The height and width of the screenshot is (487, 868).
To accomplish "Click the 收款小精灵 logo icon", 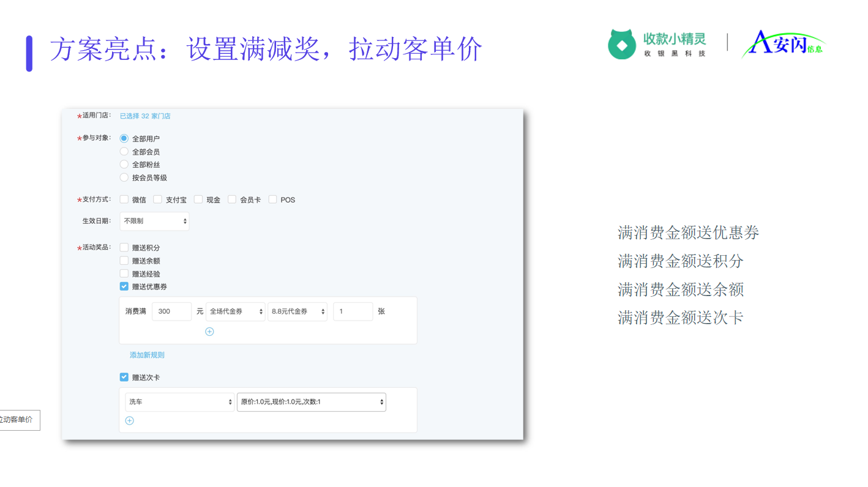I will point(622,45).
